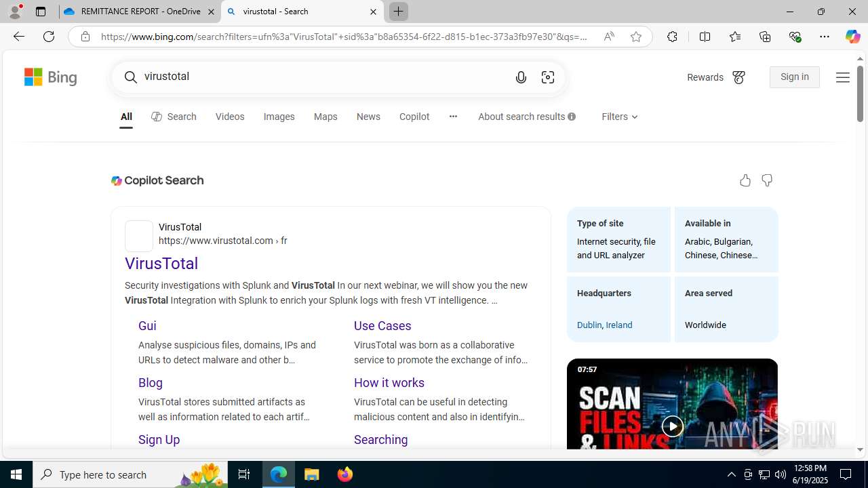The height and width of the screenshot is (488, 868).
Task: Refresh the current page
Action: 49,37
